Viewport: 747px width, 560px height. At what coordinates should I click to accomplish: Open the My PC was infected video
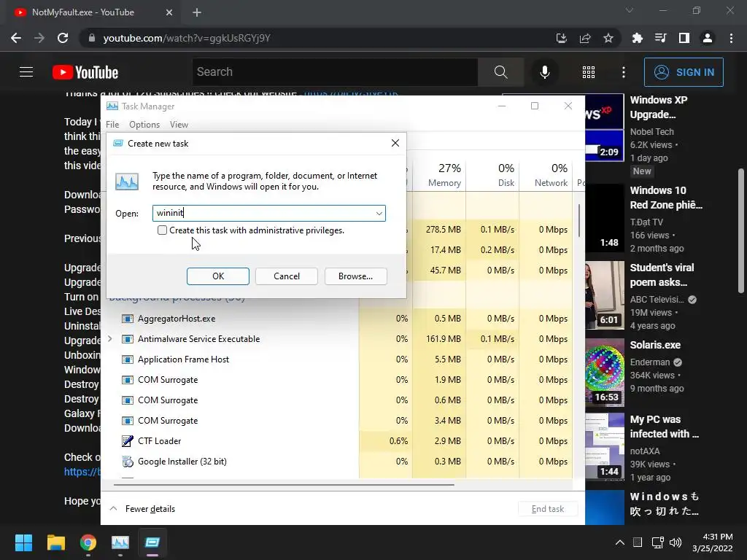pos(664,427)
